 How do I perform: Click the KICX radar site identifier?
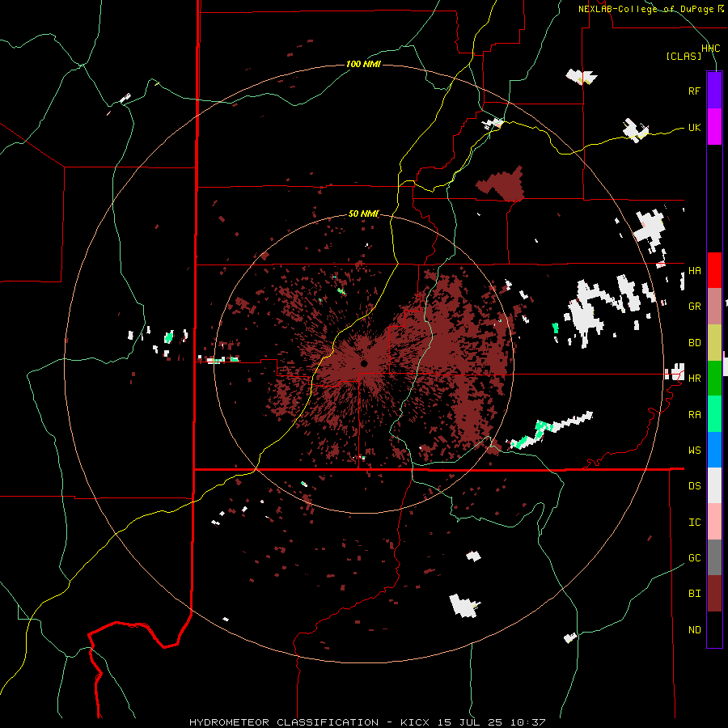(x=415, y=722)
